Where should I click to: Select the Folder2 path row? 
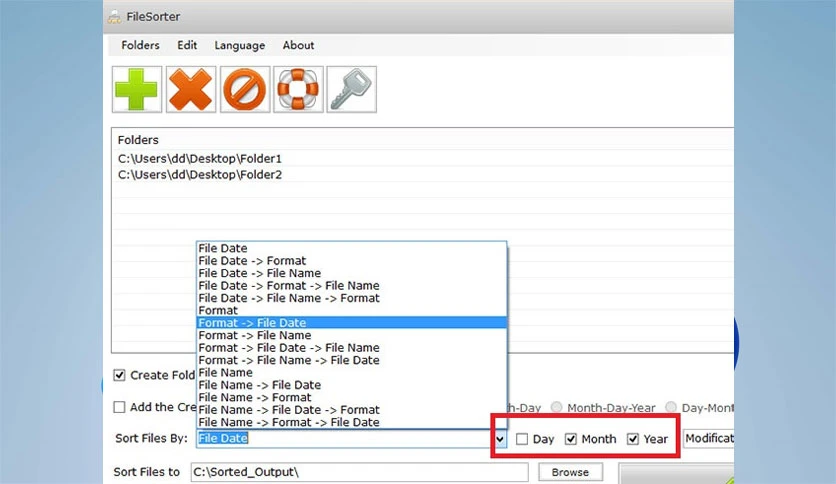tap(424, 174)
